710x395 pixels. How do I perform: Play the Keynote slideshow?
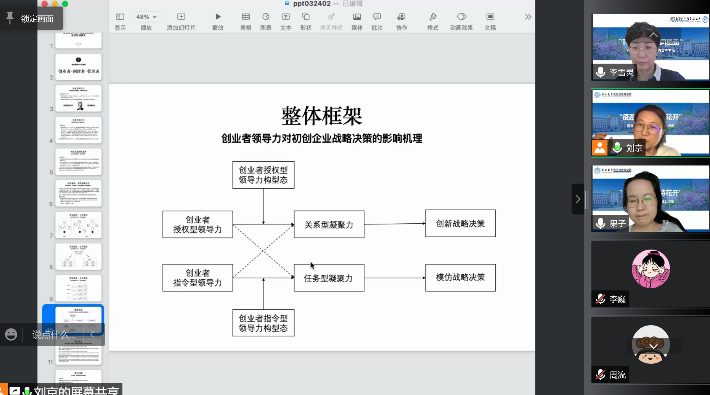tap(218, 20)
